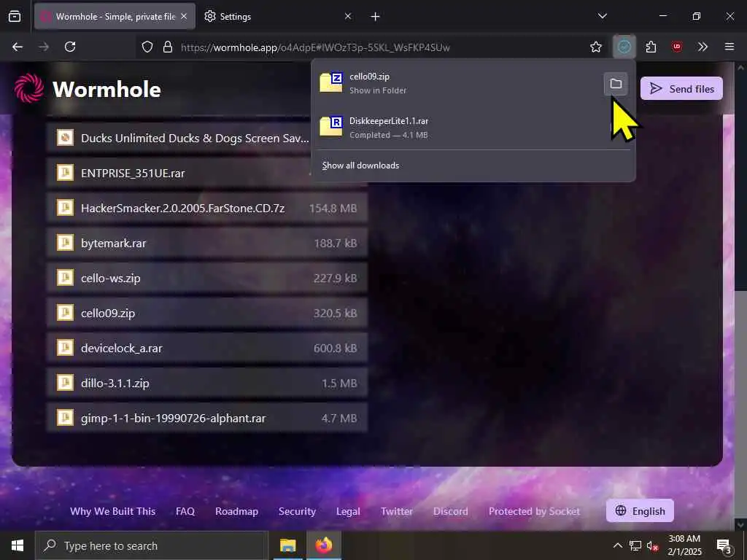
Task: Open File Explorer from the taskbar
Action: pyautogui.click(x=287, y=545)
